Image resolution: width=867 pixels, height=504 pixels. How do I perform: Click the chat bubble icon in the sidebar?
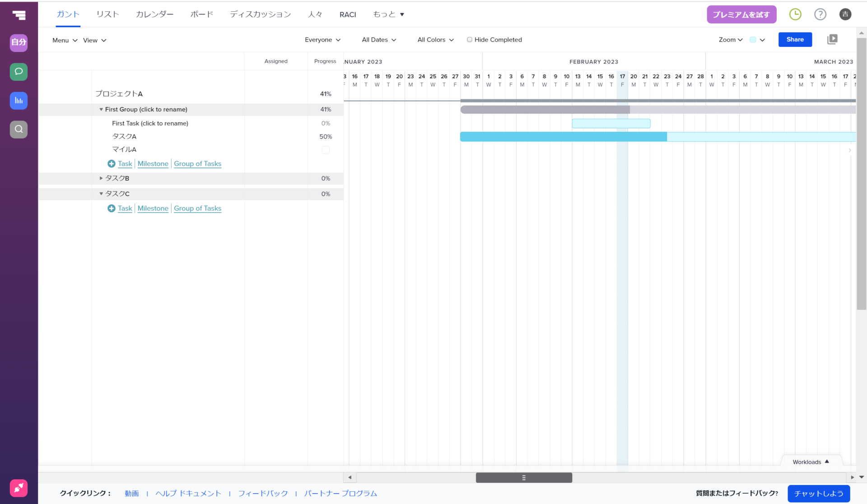click(19, 71)
